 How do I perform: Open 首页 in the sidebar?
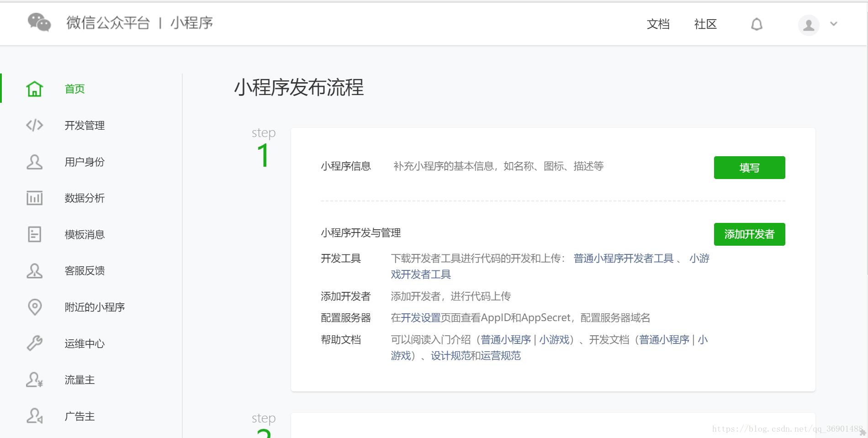pyautogui.click(x=75, y=89)
